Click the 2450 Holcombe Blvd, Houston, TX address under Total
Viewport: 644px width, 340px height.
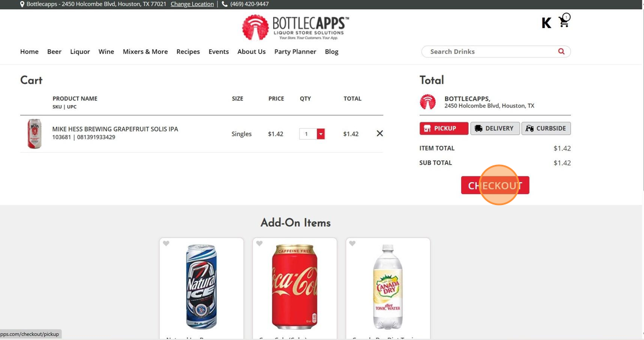tap(489, 106)
